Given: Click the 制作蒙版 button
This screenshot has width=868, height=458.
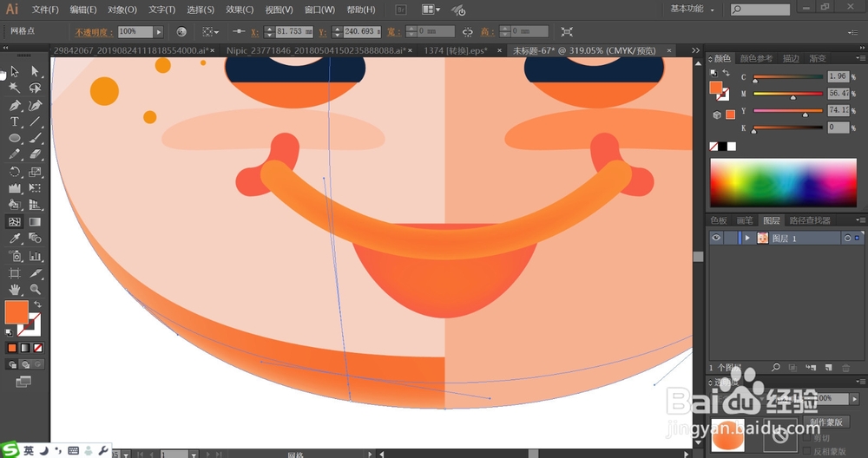Looking at the screenshot, I should coord(826,422).
